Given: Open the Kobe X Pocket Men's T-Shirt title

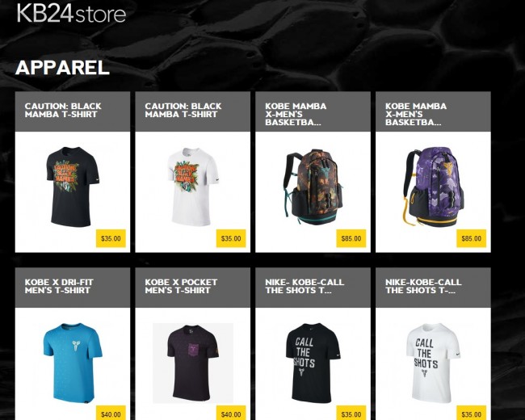Looking at the screenshot, I should pyautogui.click(x=181, y=287).
